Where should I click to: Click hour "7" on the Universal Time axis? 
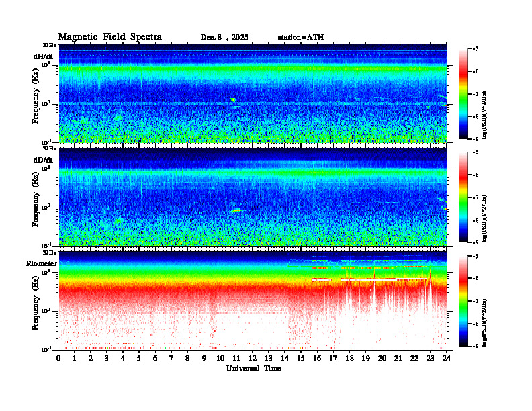(x=172, y=359)
